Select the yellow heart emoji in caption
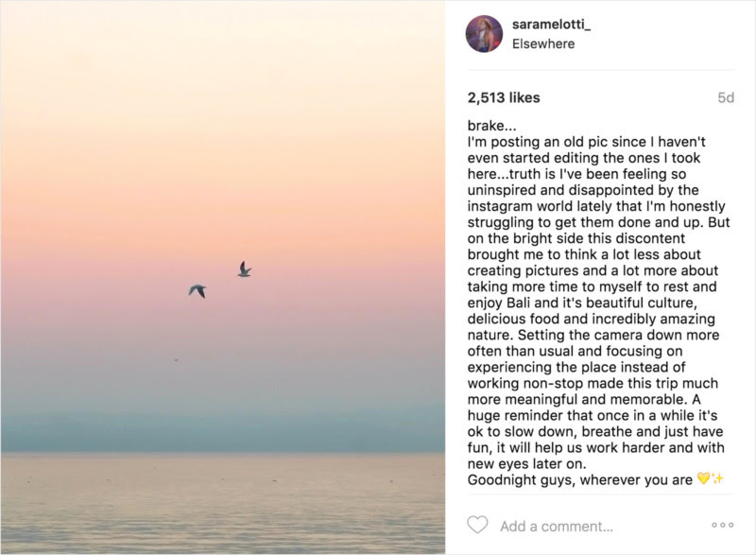 [703, 478]
